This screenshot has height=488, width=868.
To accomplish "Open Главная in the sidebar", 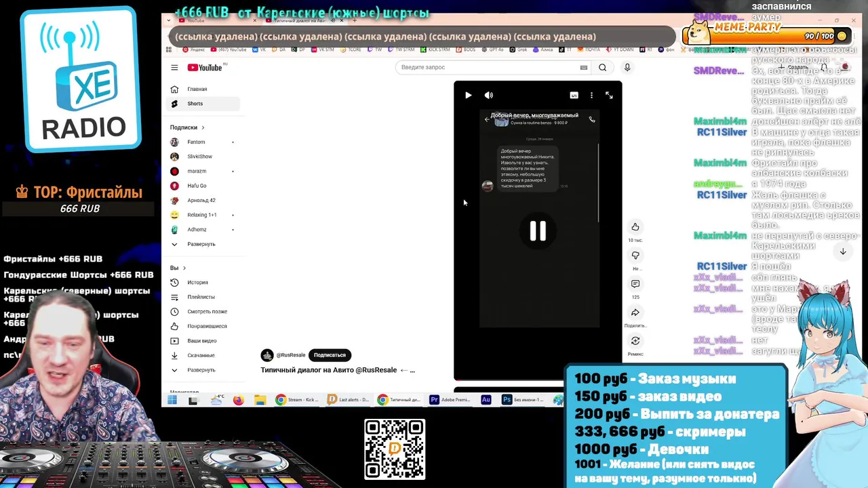I will point(204,89).
